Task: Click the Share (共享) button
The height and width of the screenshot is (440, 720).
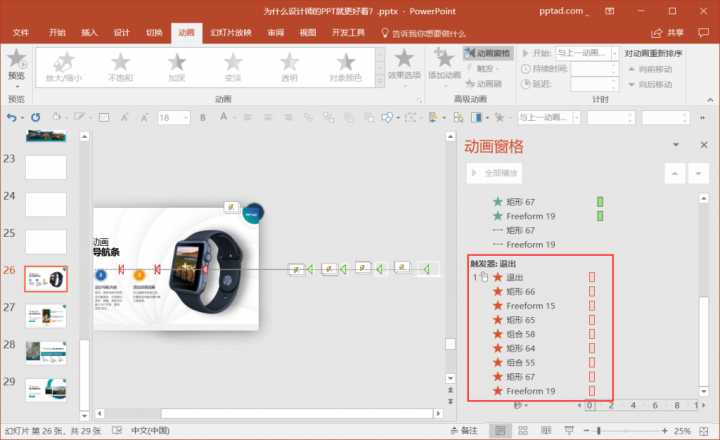Action: [x=667, y=33]
